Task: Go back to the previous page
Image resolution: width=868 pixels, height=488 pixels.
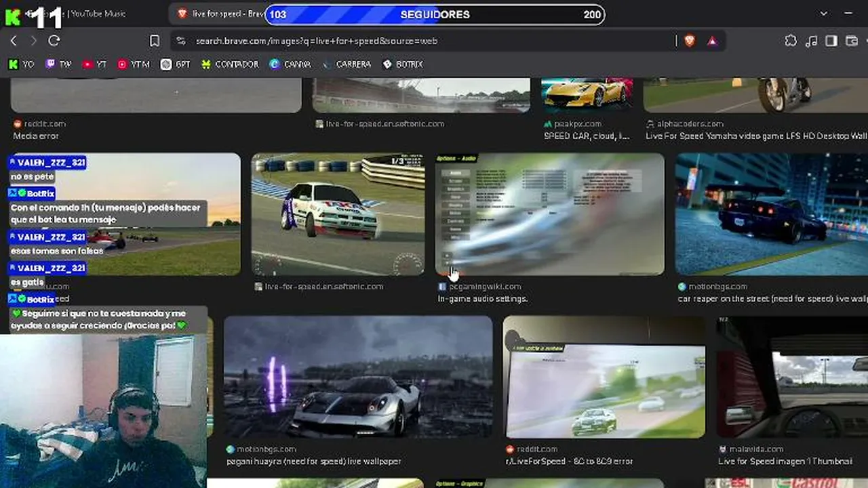Action: point(14,41)
